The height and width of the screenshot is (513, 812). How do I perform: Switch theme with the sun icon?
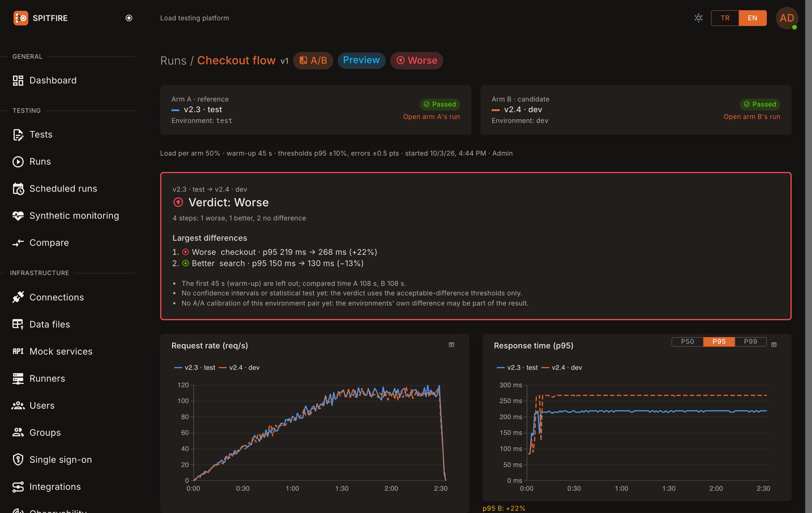tap(698, 18)
